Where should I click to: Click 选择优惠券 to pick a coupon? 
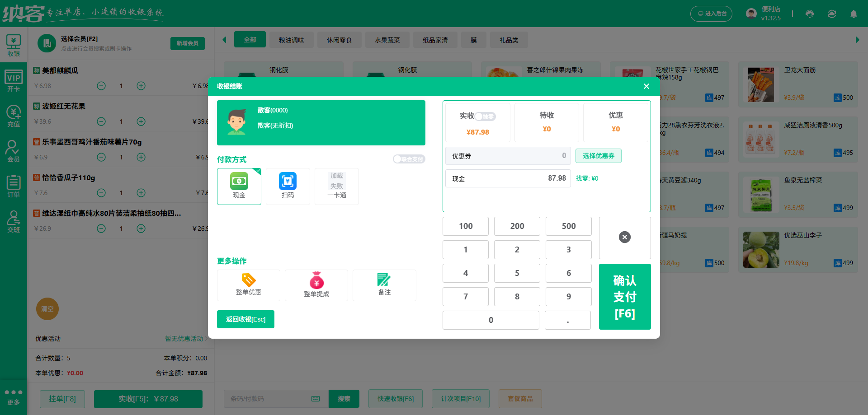point(598,156)
